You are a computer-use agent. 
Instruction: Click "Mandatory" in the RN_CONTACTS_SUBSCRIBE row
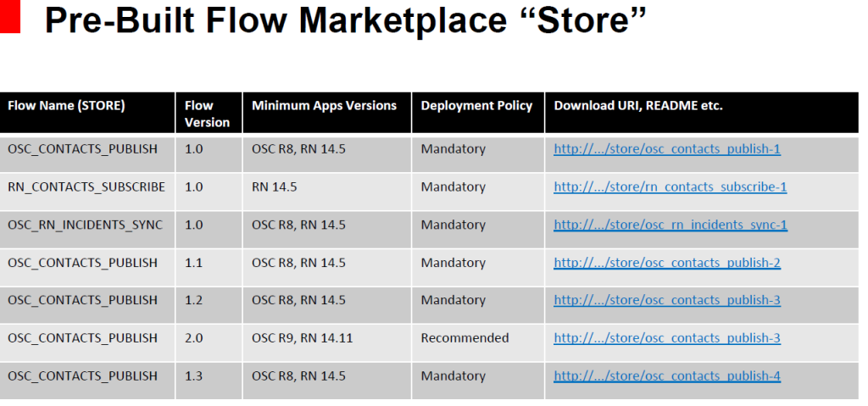coord(453,186)
